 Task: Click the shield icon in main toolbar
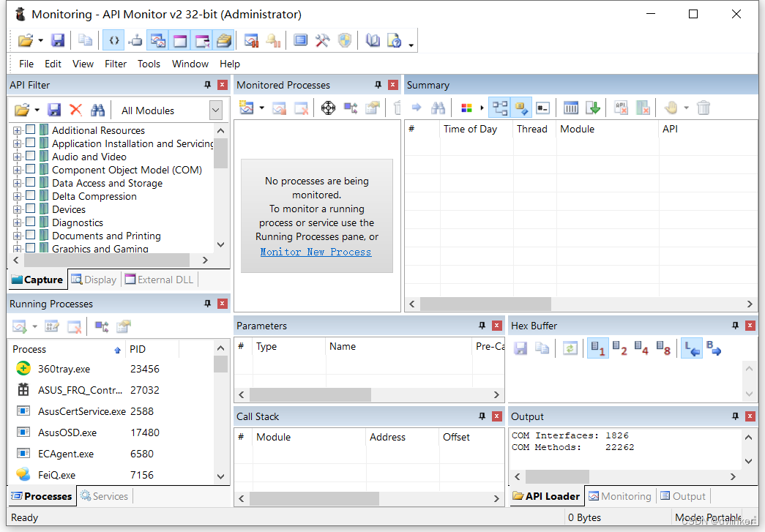pos(345,40)
